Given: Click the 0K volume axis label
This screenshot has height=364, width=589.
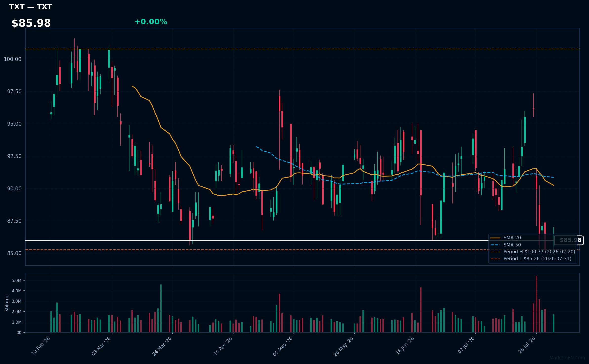Looking at the screenshot, I should pyautogui.click(x=19, y=333).
